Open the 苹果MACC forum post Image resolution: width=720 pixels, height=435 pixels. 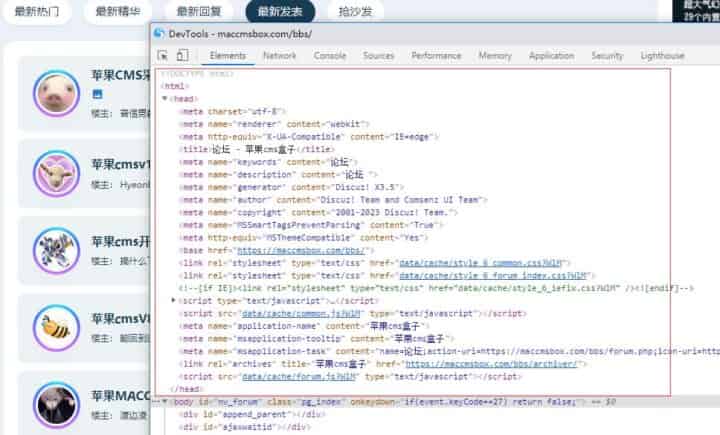121,395
